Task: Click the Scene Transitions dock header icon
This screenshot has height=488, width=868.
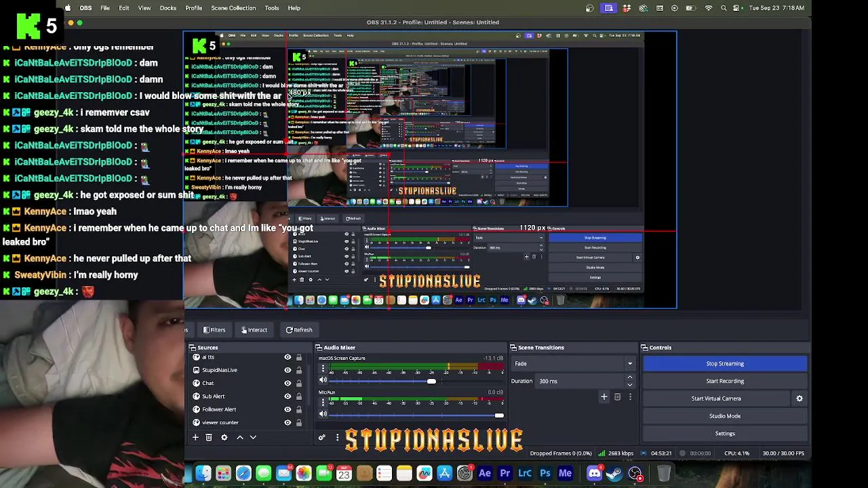Action: click(513, 348)
